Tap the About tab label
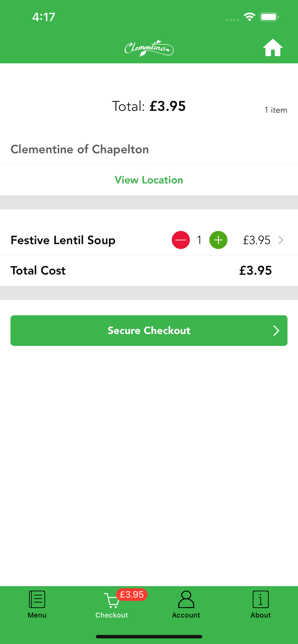Image resolution: width=298 pixels, height=644 pixels. (x=261, y=615)
